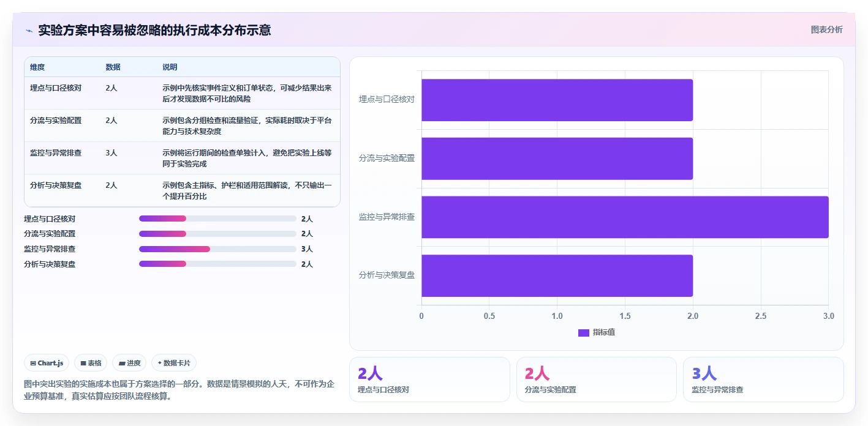Click the 埋点与口径核对 chart bar
The width and height of the screenshot is (868, 426).
pos(557,100)
